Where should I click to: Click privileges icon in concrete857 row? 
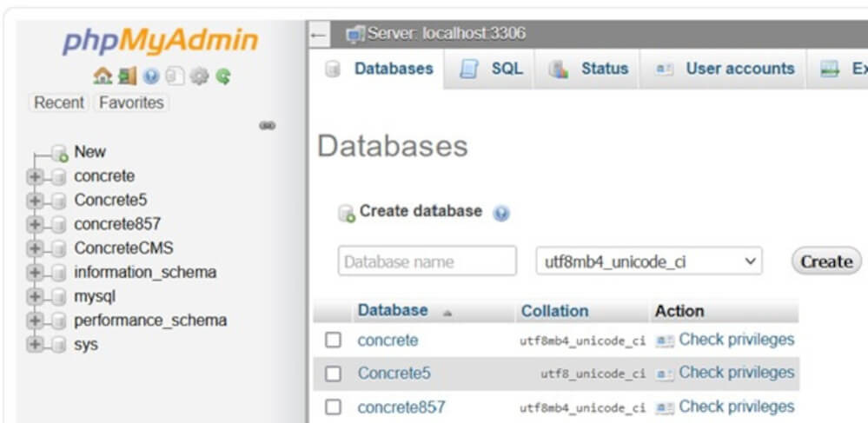(x=665, y=408)
